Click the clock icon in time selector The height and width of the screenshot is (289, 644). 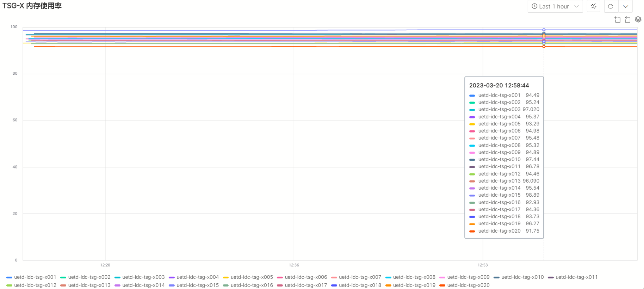click(x=534, y=6)
